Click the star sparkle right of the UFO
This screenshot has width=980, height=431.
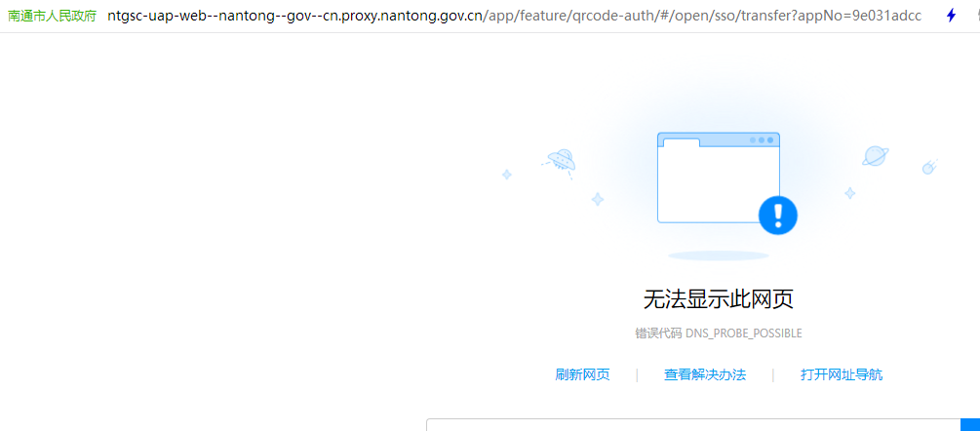(597, 199)
